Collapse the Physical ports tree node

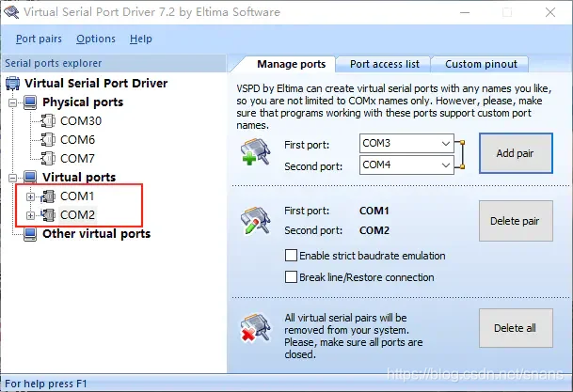(x=13, y=102)
